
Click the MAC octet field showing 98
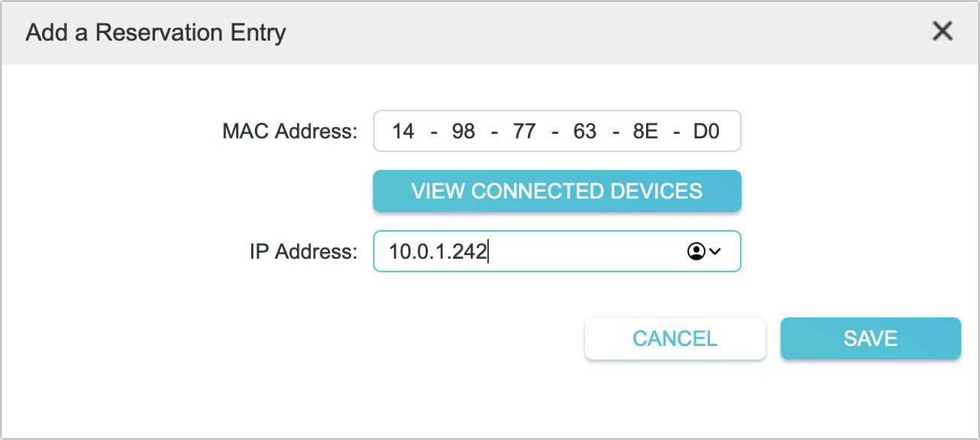pyautogui.click(x=463, y=132)
